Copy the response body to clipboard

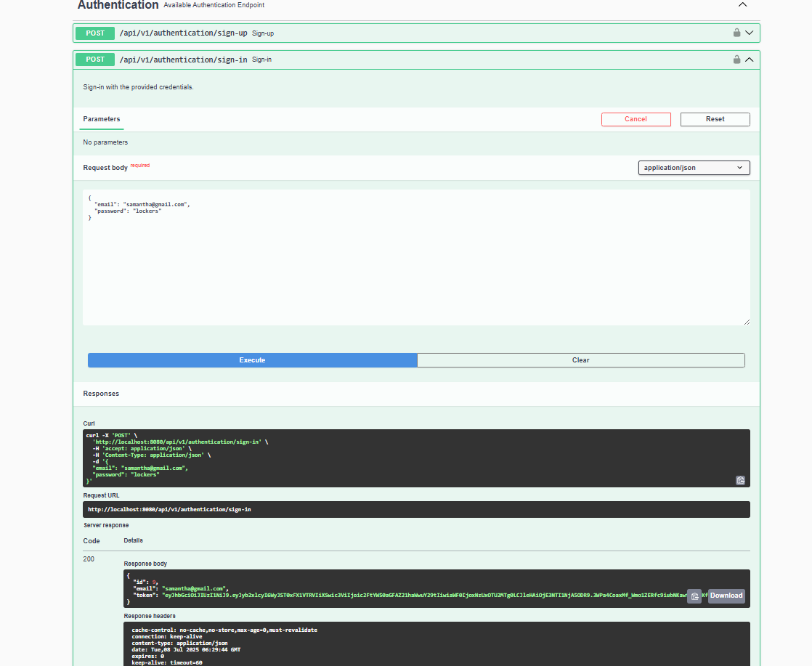pyautogui.click(x=694, y=596)
